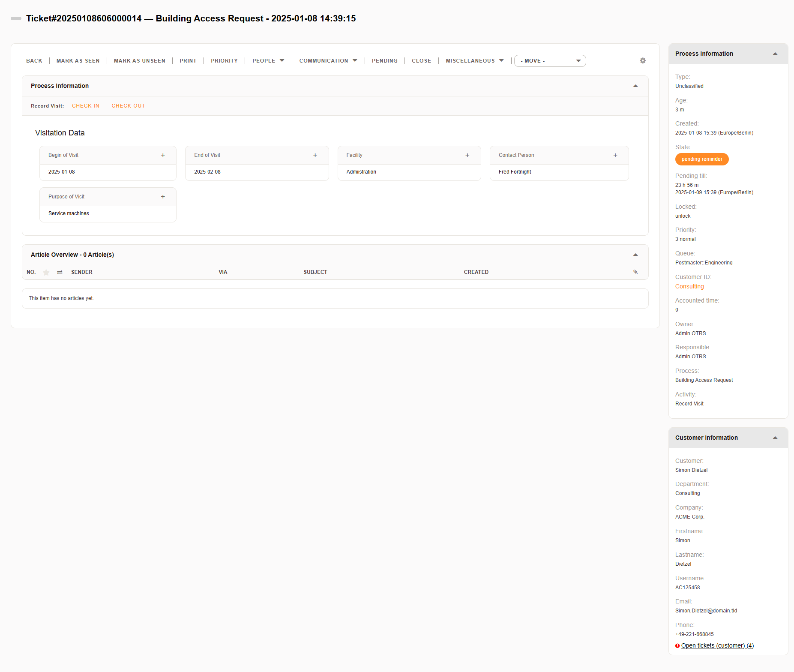Open the Communication menu

click(x=328, y=61)
